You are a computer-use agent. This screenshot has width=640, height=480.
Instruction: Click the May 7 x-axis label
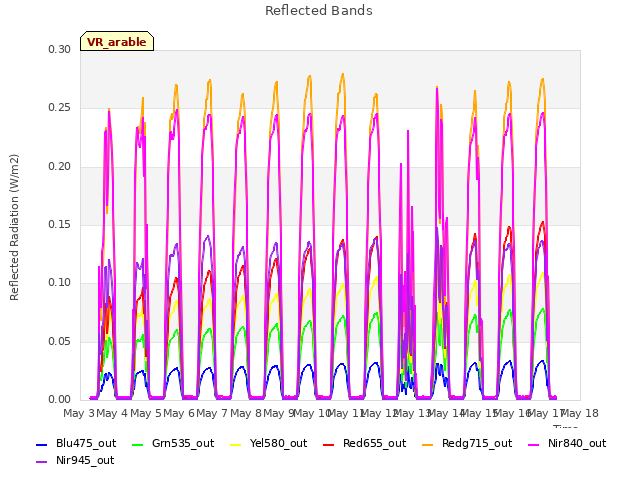point(212,413)
